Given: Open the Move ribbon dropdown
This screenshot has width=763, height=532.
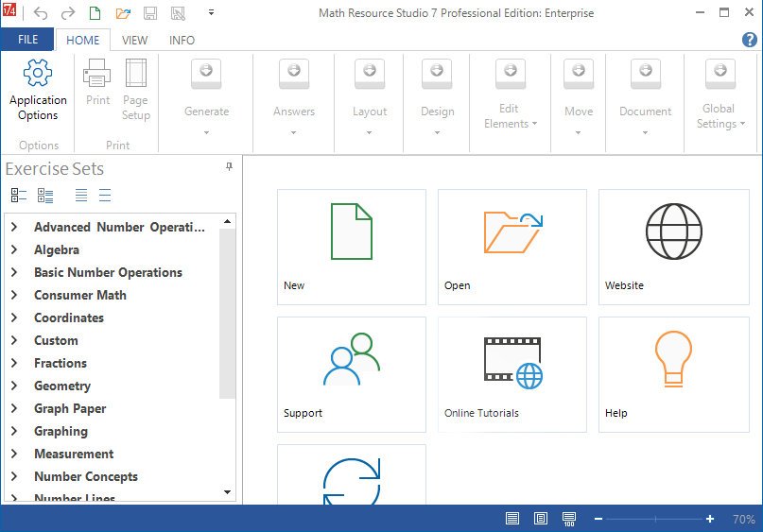Looking at the screenshot, I should [578, 97].
